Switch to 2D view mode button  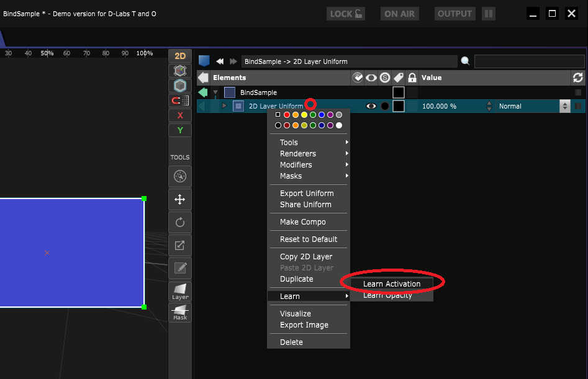tap(180, 56)
